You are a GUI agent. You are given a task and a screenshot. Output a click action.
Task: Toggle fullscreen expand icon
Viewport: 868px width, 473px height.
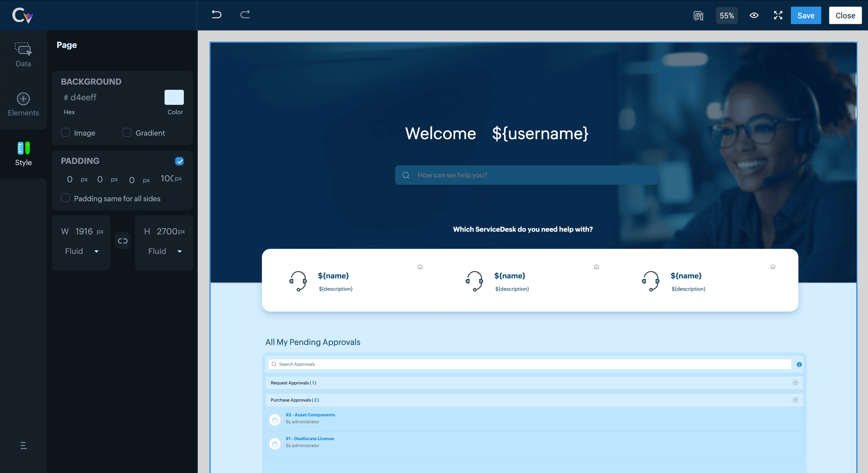pos(778,15)
